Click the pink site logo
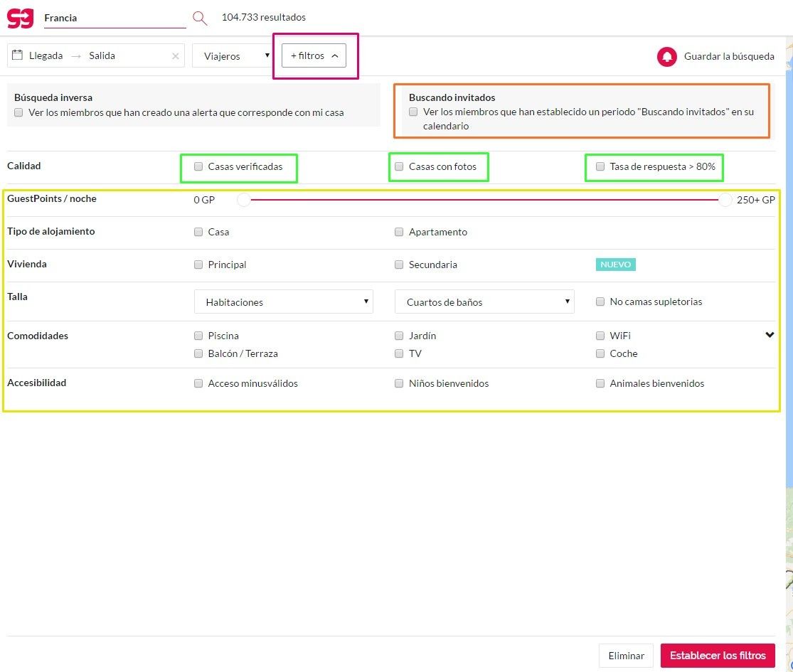The image size is (793, 672). coord(20,18)
